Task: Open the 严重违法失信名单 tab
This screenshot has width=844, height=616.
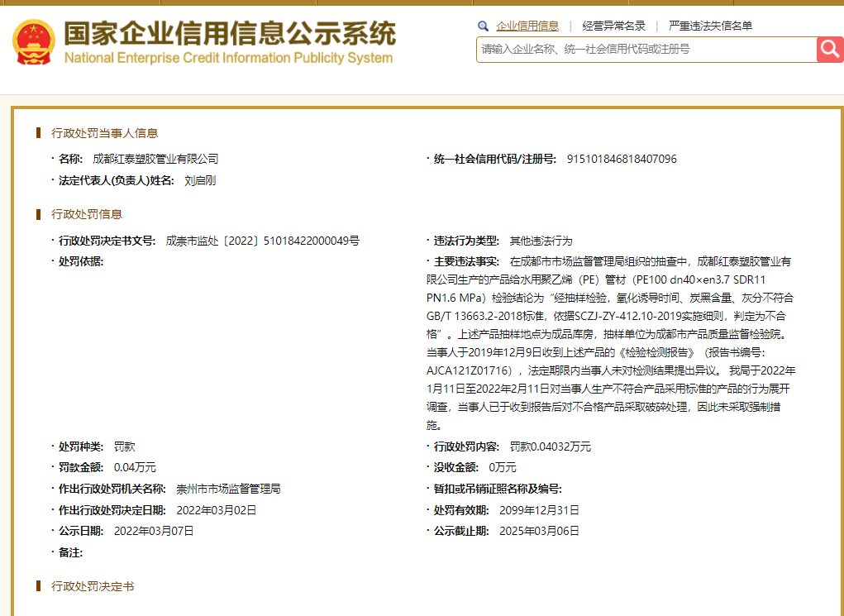Action: pos(710,26)
